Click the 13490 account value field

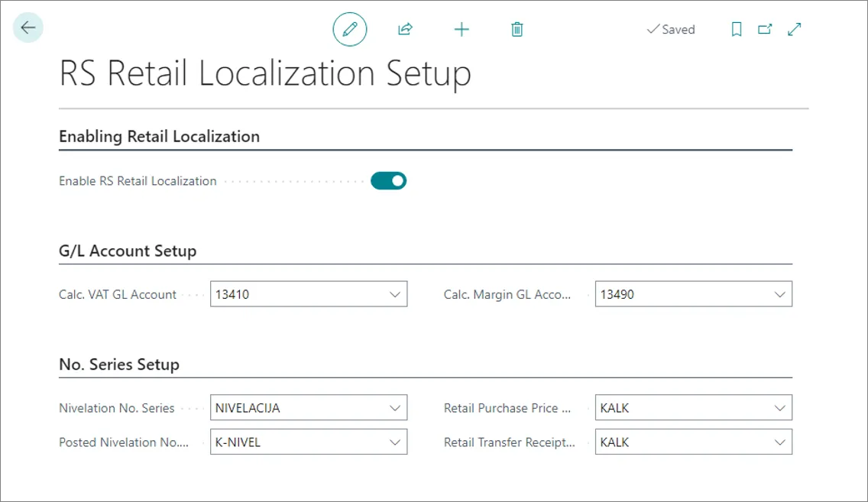[694, 294]
